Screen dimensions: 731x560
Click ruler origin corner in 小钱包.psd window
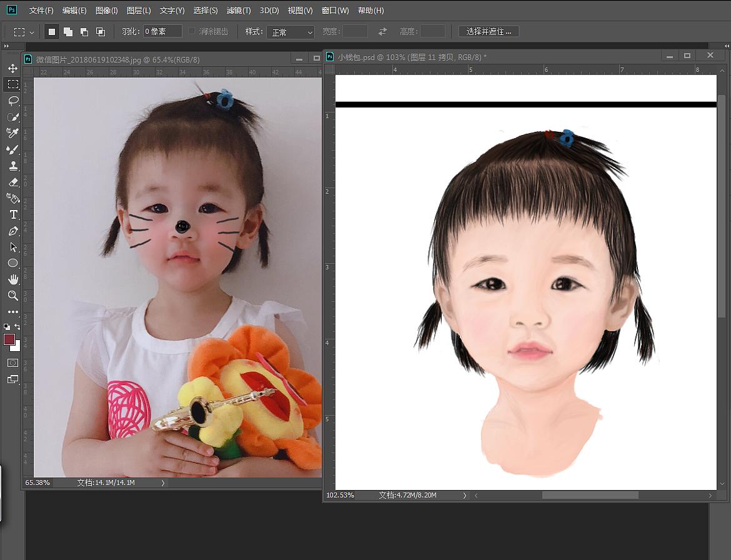[330, 70]
